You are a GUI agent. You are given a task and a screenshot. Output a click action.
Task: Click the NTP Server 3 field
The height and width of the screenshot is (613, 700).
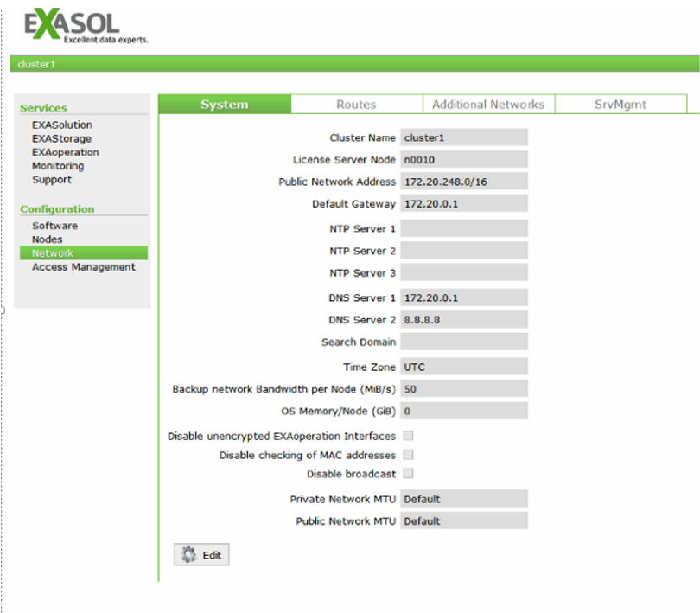[464, 272]
